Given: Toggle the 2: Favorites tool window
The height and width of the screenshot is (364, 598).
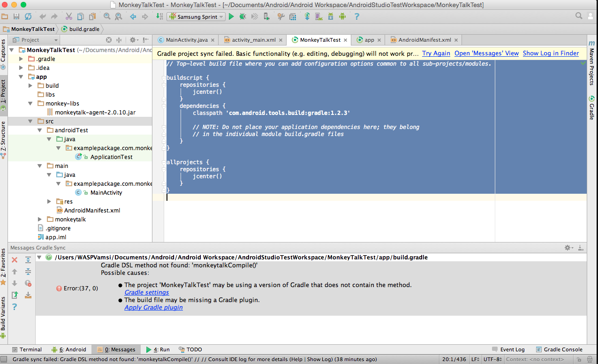Looking at the screenshot, I should coord(3,267).
